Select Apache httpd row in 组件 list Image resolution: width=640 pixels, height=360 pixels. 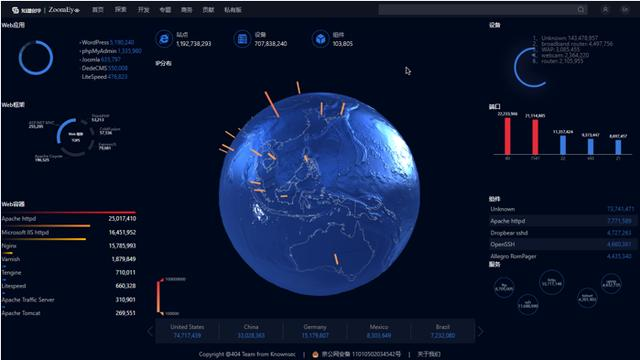coord(562,221)
